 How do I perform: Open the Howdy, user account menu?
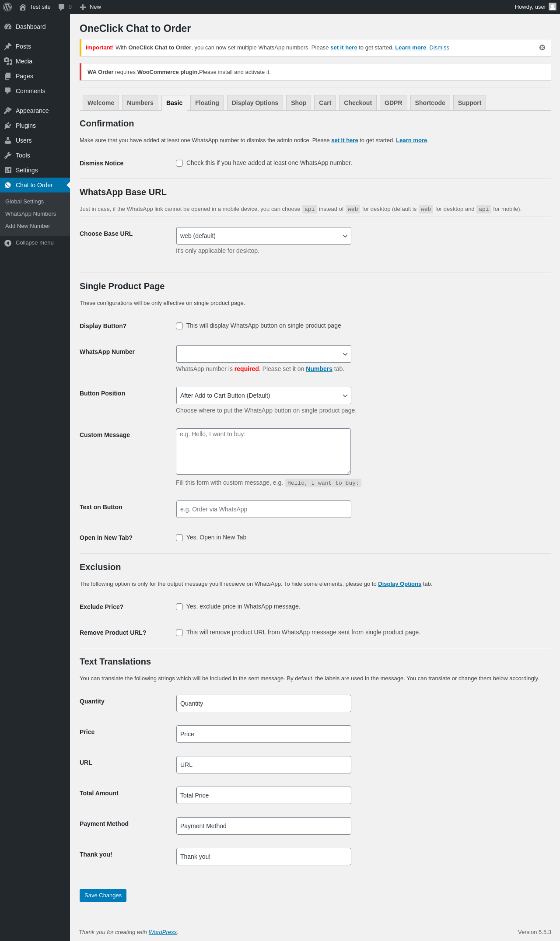535,7
